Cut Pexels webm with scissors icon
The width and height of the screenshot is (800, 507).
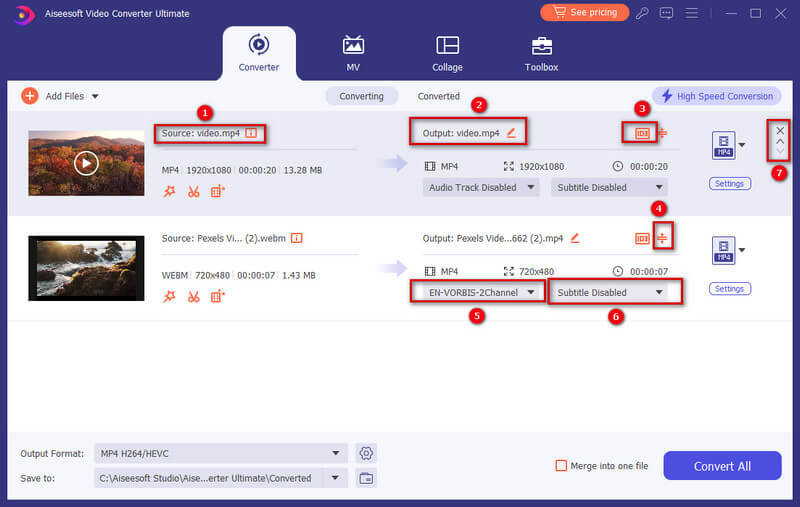coord(193,296)
